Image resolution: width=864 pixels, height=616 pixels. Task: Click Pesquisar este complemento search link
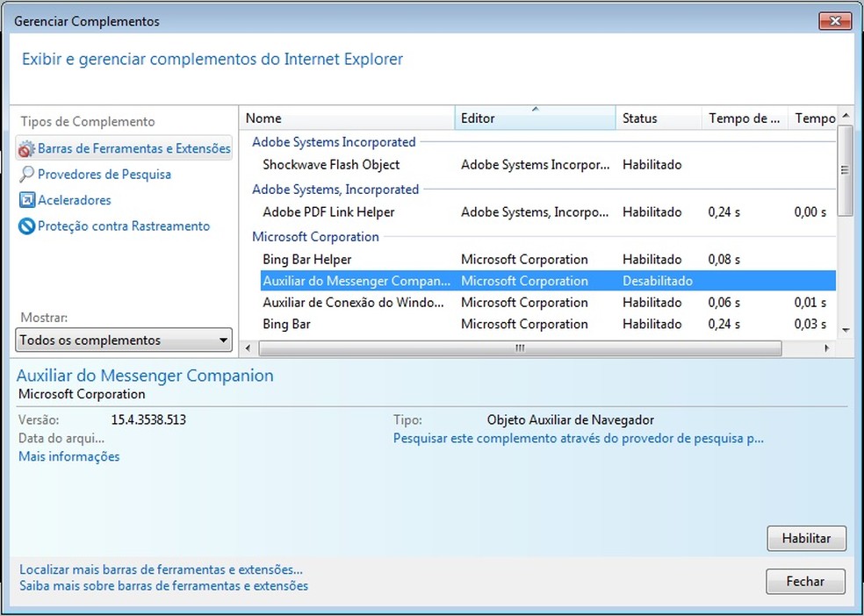pyautogui.click(x=578, y=439)
